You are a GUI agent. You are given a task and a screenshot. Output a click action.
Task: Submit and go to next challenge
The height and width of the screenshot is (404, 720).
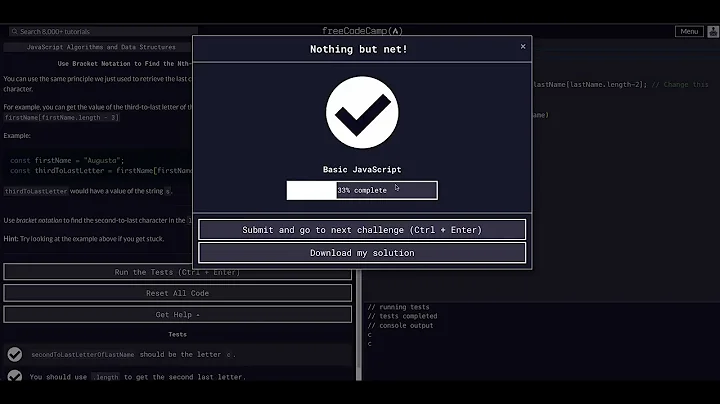[x=362, y=230]
